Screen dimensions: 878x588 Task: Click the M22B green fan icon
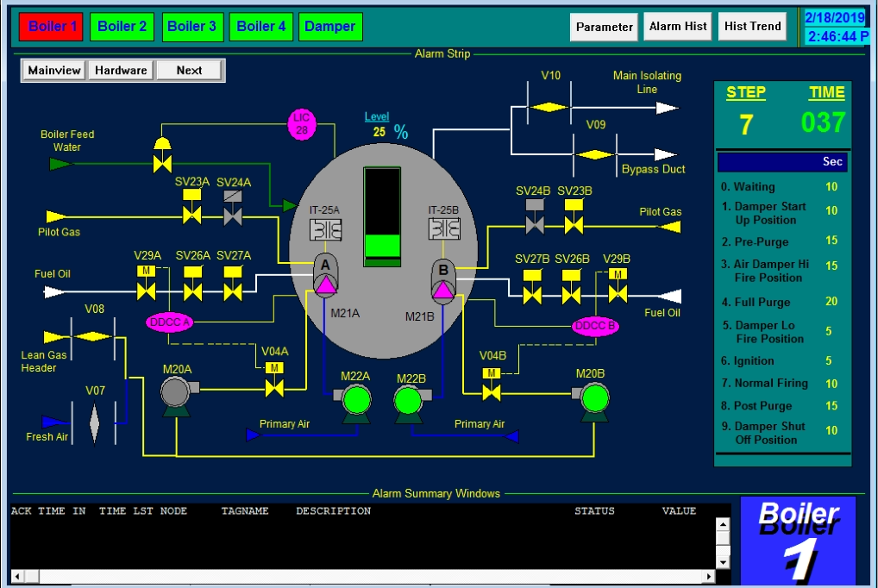coord(408,401)
